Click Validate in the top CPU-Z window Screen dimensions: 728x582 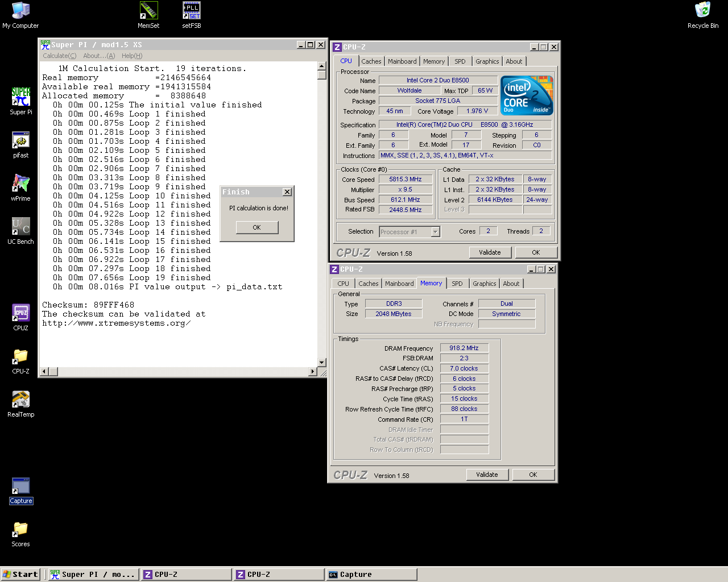pos(490,252)
